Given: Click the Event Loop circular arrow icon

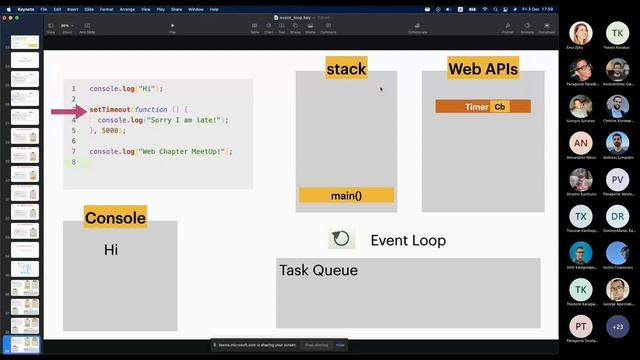Looking at the screenshot, I should [x=341, y=239].
